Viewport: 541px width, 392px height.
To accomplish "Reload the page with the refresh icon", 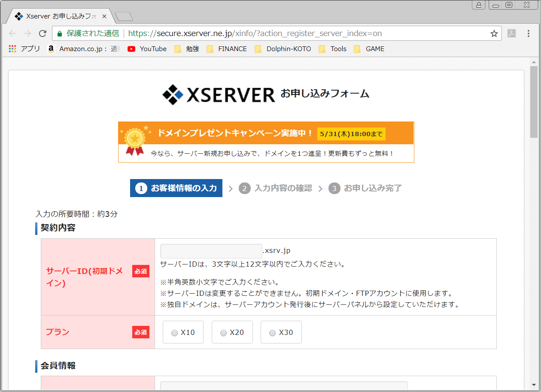I will click(43, 33).
